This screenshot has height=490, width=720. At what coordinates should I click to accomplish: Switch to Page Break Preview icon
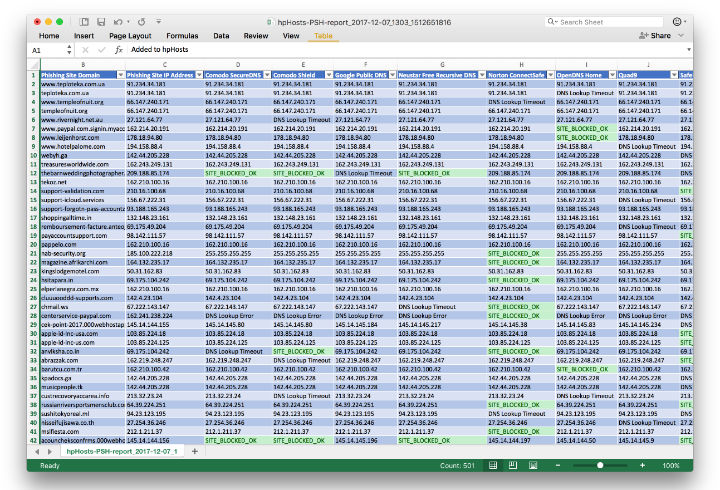(x=533, y=465)
